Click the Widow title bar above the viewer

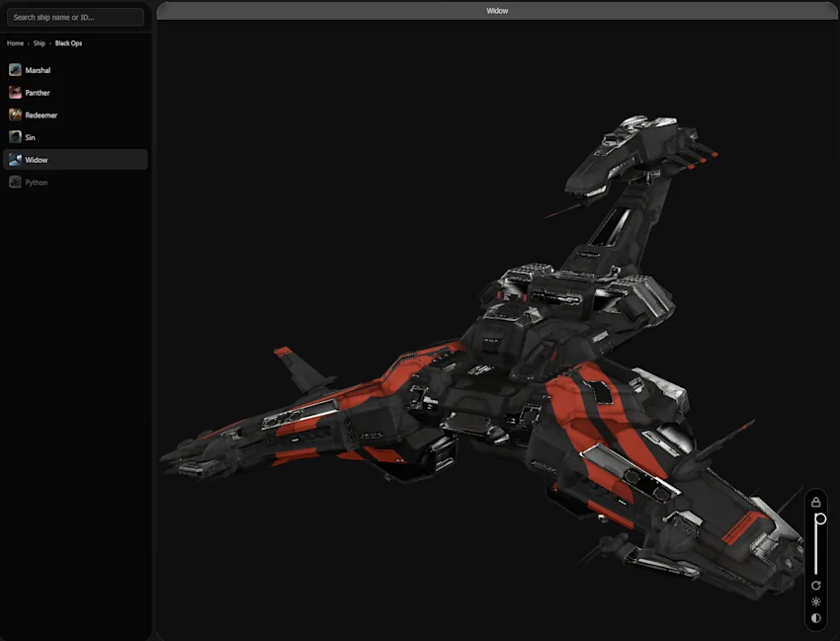pyautogui.click(x=497, y=11)
